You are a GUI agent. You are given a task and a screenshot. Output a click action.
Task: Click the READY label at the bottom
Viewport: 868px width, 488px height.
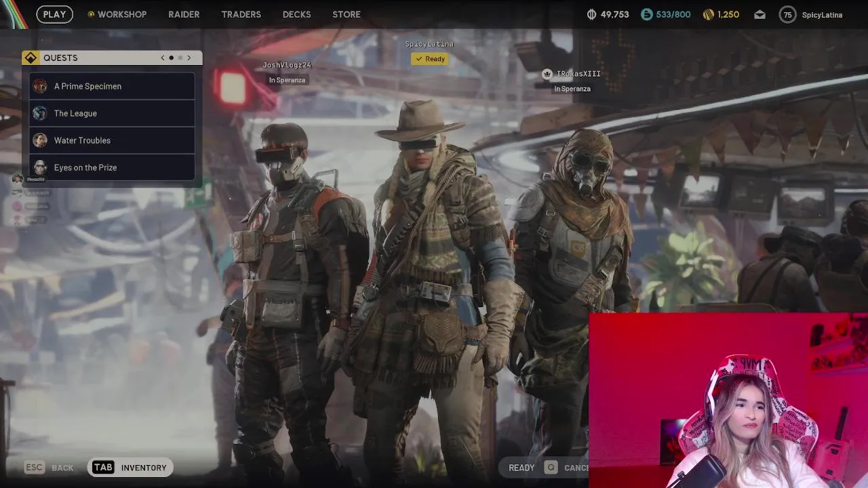pyautogui.click(x=521, y=468)
